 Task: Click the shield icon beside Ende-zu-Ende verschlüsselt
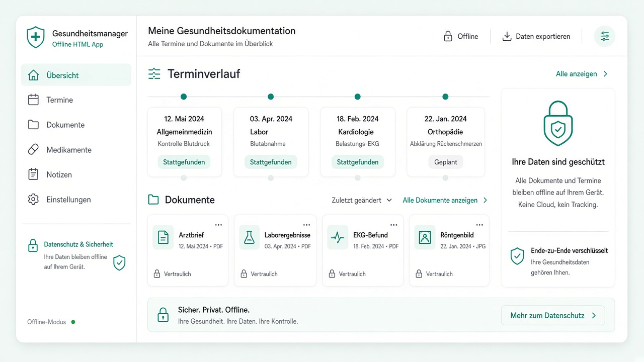pos(517,256)
